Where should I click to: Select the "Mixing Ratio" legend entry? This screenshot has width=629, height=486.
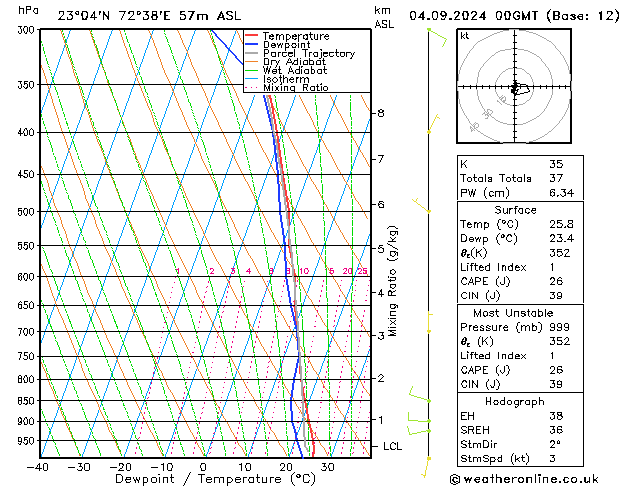[x=296, y=87]
